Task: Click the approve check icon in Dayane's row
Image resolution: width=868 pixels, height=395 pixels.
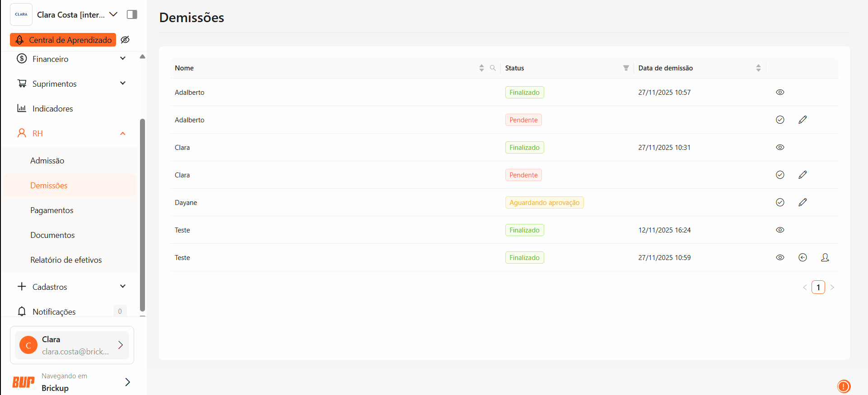Action: click(x=780, y=202)
